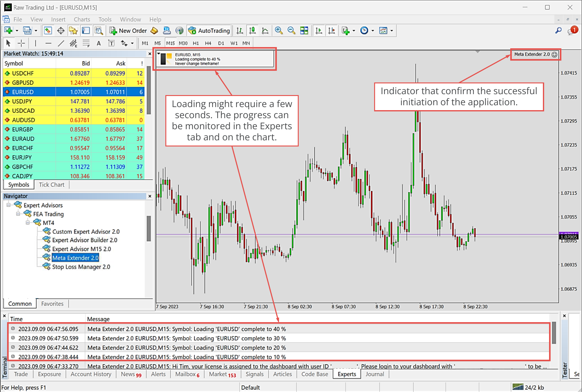Switch chart to bar chart icon

pos(240,30)
